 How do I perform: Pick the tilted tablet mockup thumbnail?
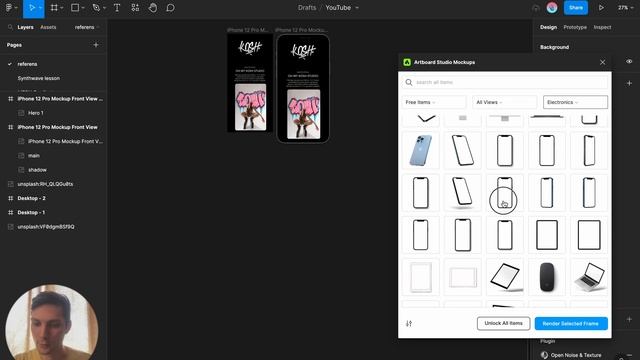505,277
